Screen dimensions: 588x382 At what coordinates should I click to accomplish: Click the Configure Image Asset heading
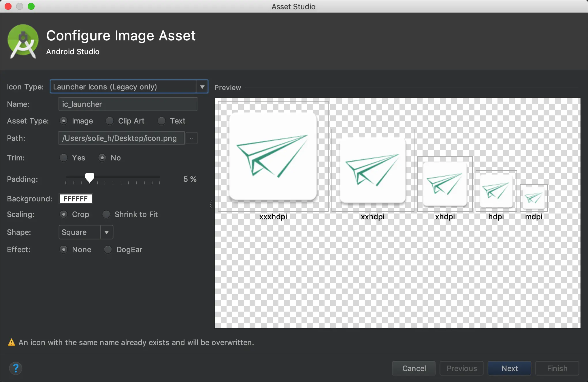[121, 36]
